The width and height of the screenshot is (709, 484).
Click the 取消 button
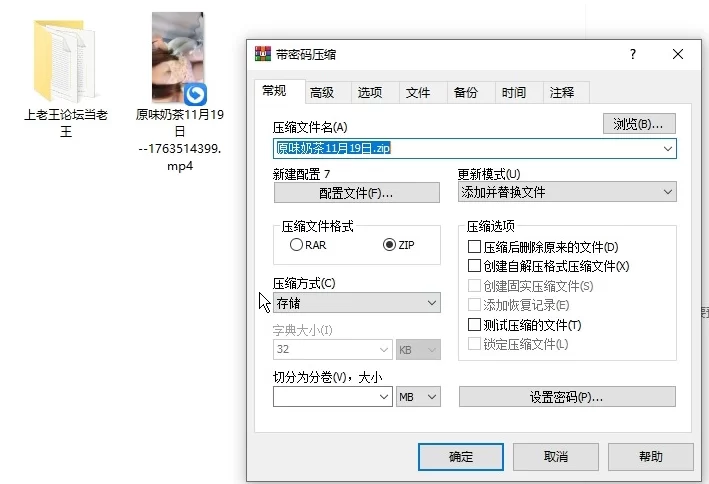tap(556, 456)
